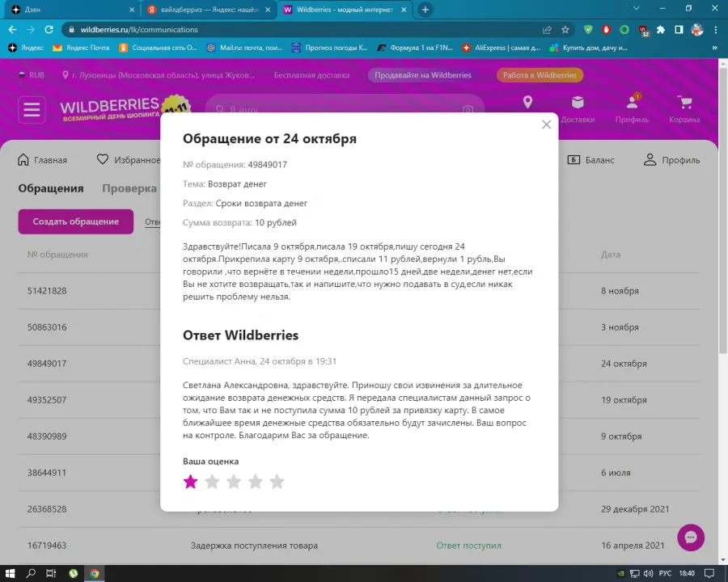Click Ответ поступил status for 16 апреля 2021
The width and height of the screenshot is (728, 582).
click(469, 546)
